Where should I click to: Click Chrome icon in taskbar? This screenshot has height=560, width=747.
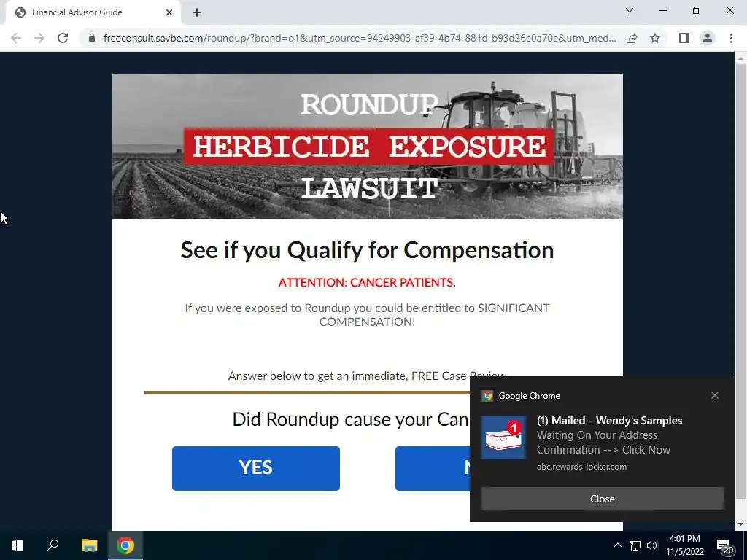coord(125,545)
